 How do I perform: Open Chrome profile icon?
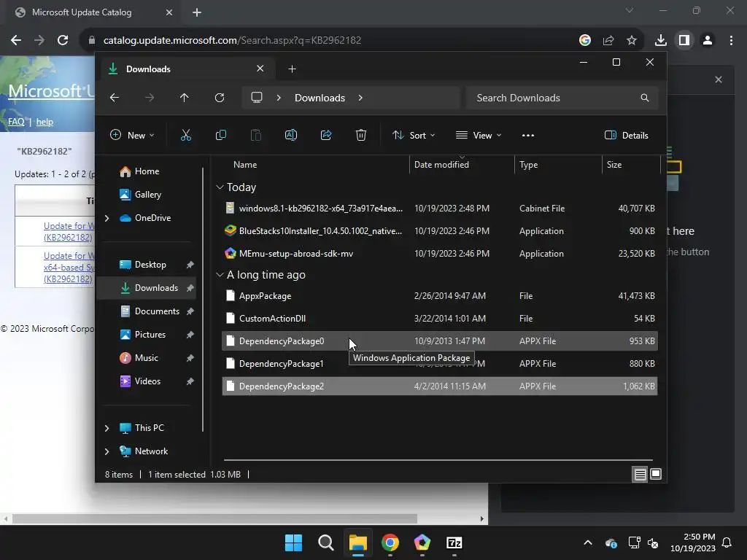(x=708, y=40)
